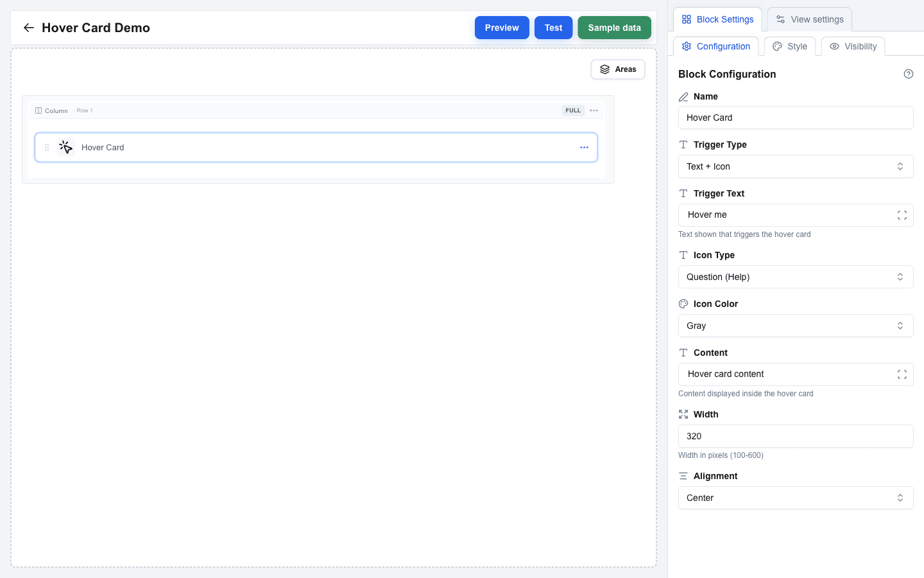Open the Column row three-dot menu
The image size is (924, 578).
[x=594, y=110]
